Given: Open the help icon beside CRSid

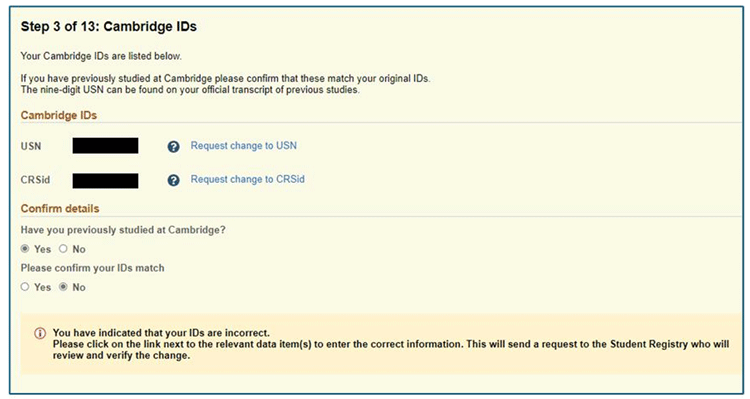Looking at the screenshot, I should click(x=174, y=180).
